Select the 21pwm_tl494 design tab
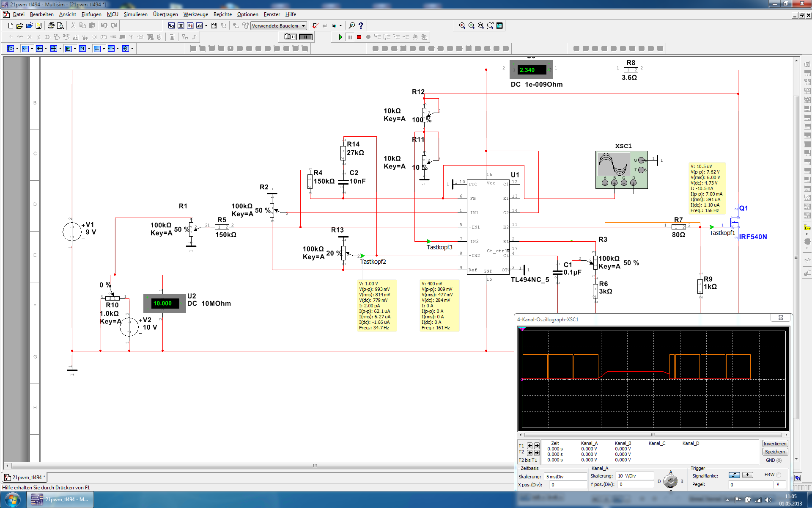Screen dimensions: 812x508 point(25,478)
